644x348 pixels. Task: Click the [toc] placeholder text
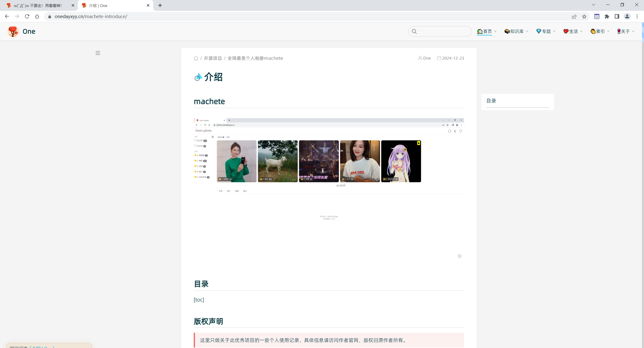(199, 300)
